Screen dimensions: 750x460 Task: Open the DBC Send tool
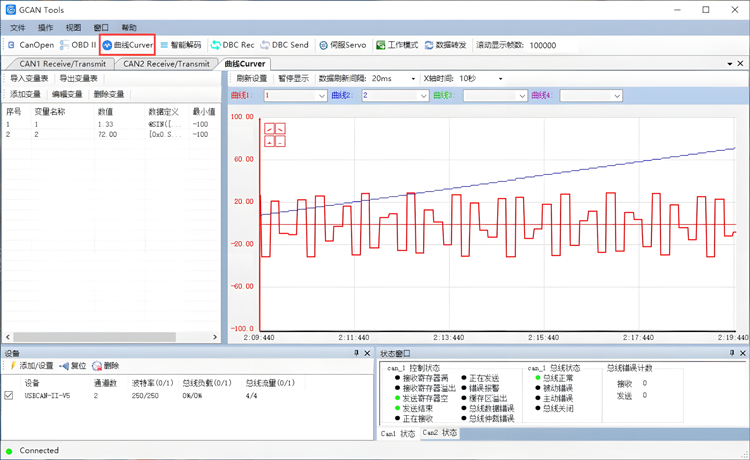285,45
